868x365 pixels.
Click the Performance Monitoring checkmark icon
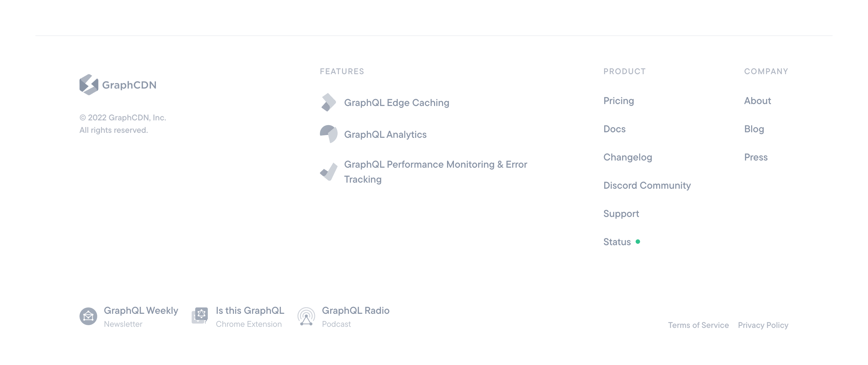[328, 172]
